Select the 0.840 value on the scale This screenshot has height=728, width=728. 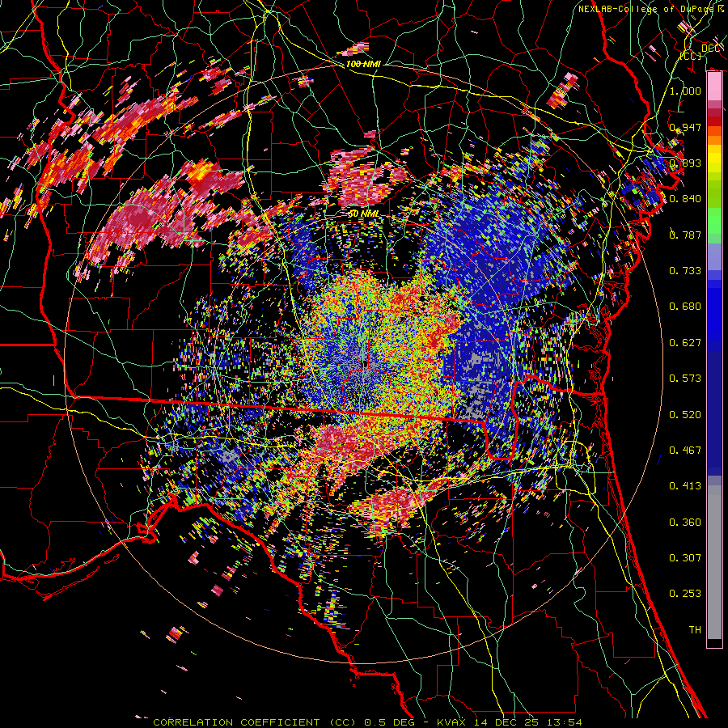(x=685, y=199)
